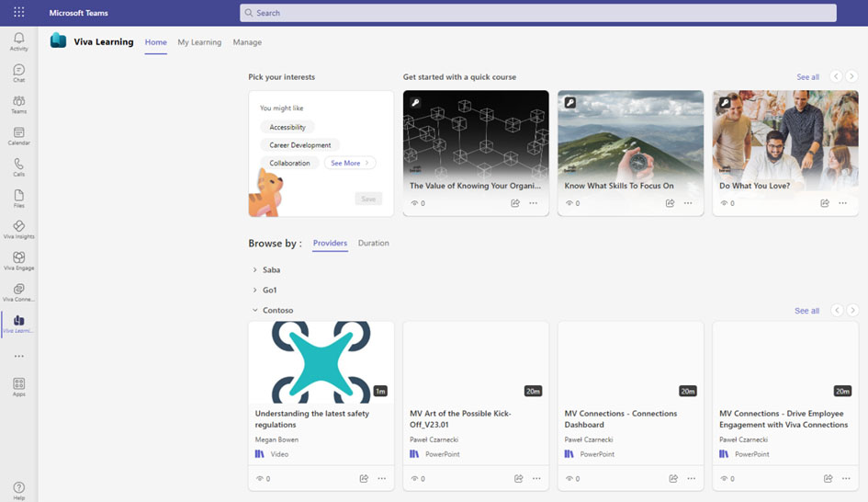868x502 pixels.
Task: Click the Search box in title bar
Action: [537, 13]
